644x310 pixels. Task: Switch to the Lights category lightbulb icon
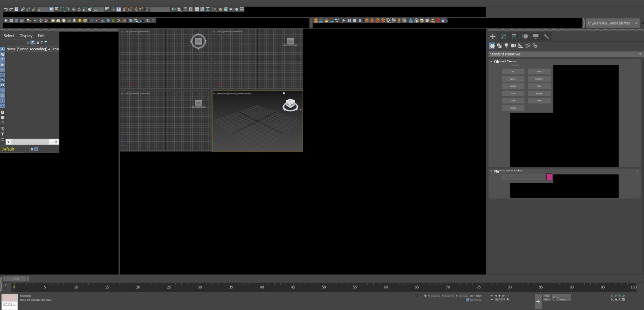[506, 46]
